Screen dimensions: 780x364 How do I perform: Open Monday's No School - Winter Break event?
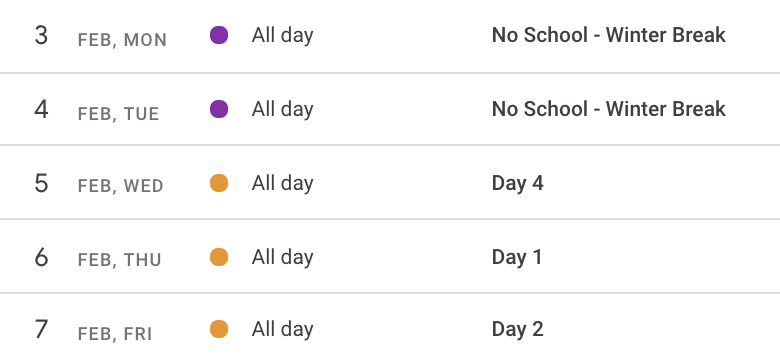(x=608, y=35)
